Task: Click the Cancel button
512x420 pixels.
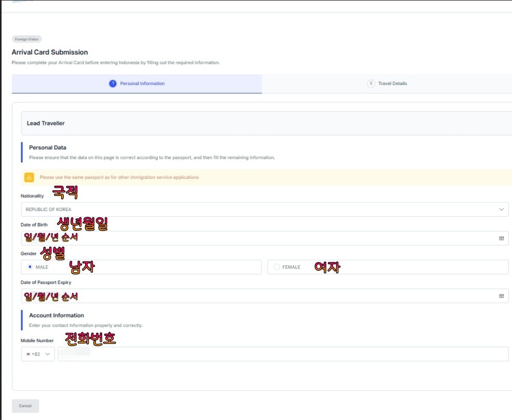Action: tap(25, 406)
